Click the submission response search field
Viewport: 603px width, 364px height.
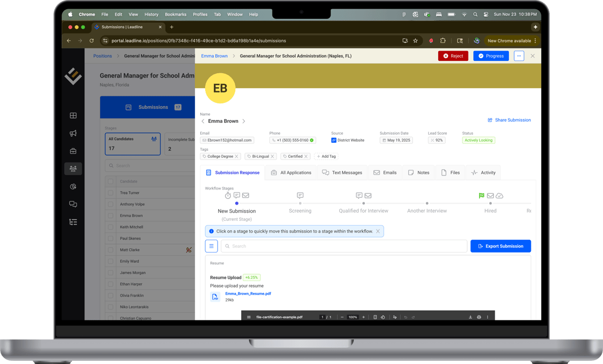[345, 246]
